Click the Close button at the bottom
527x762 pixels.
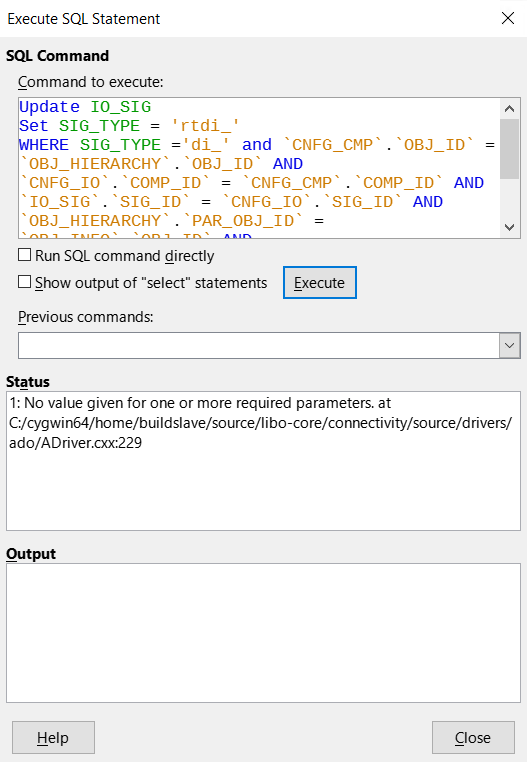click(x=473, y=738)
